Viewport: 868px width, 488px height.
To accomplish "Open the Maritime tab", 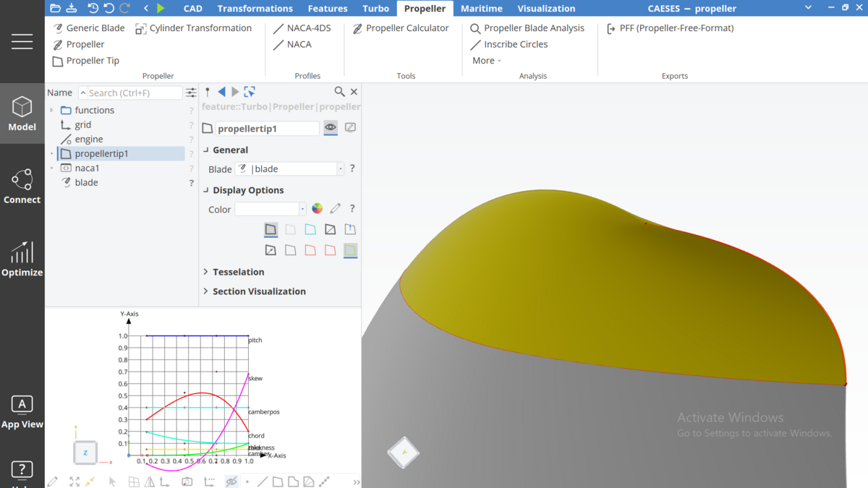I will pyautogui.click(x=482, y=9).
